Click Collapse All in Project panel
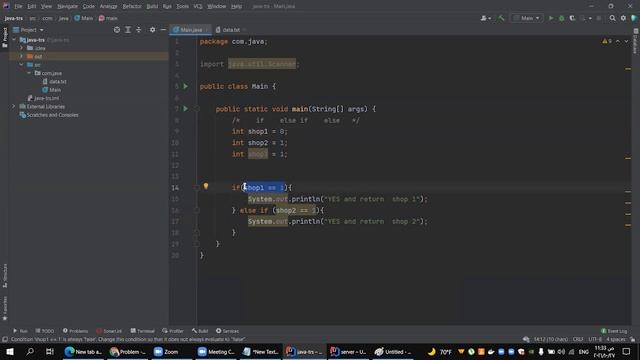This screenshot has height=360, width=640. [x=139, y=30]
